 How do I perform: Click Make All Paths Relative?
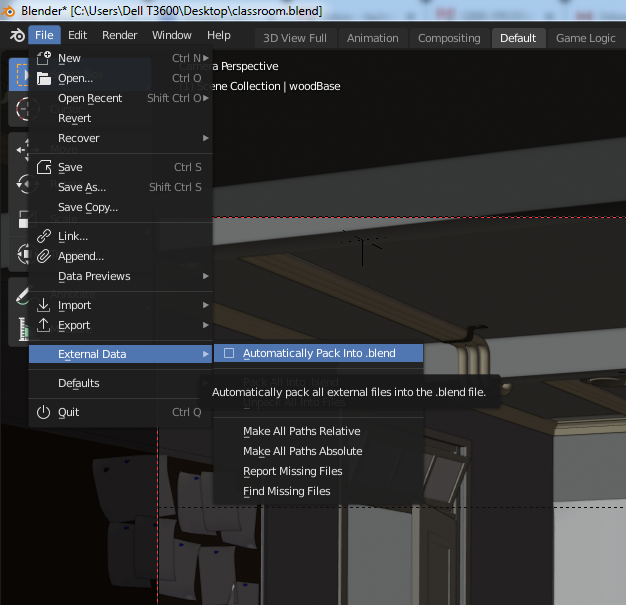[318, 431]
